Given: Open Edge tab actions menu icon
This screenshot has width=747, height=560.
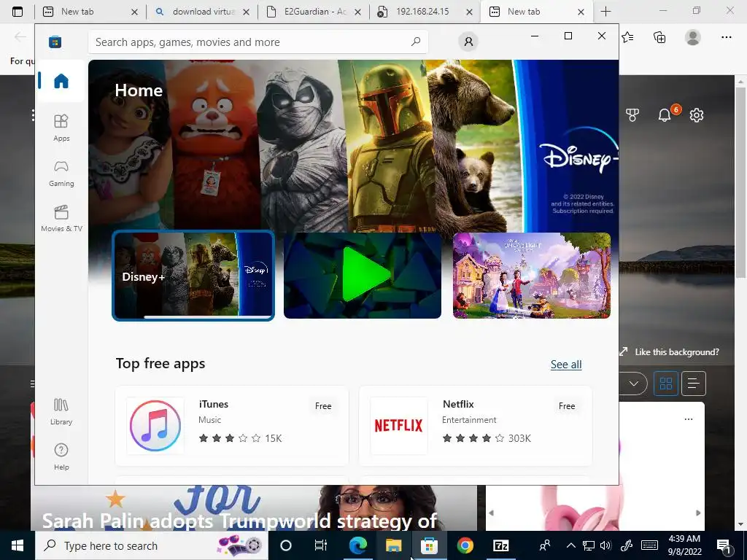Looking at the screenshot, I should pos(18,12).
